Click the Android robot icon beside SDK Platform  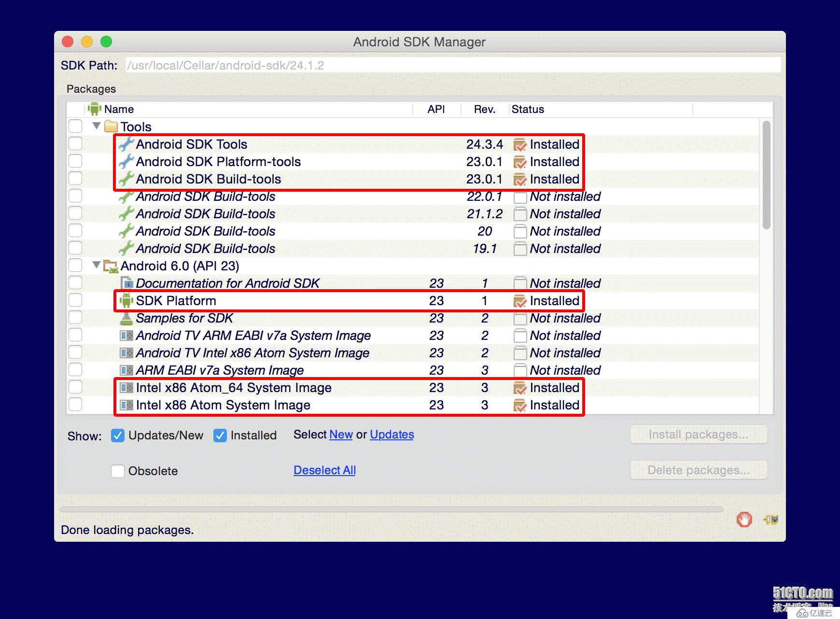click(x=126, y=300)
